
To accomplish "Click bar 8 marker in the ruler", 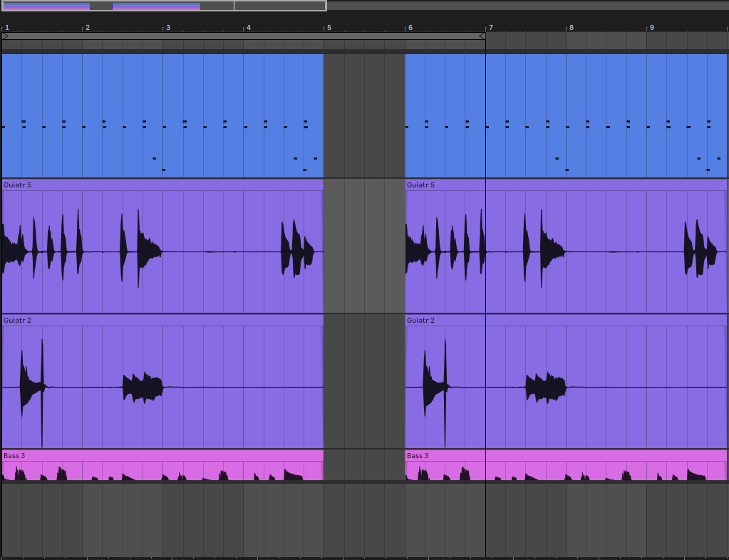I will click(x=570, y=28).
